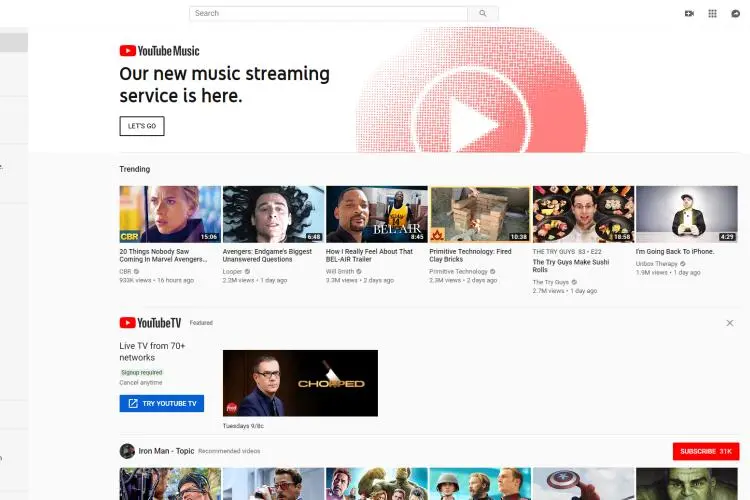Click title 'The Try Guys Make Sushi Rolls'
Screen dimensions: 750x500
pos(571,266)
